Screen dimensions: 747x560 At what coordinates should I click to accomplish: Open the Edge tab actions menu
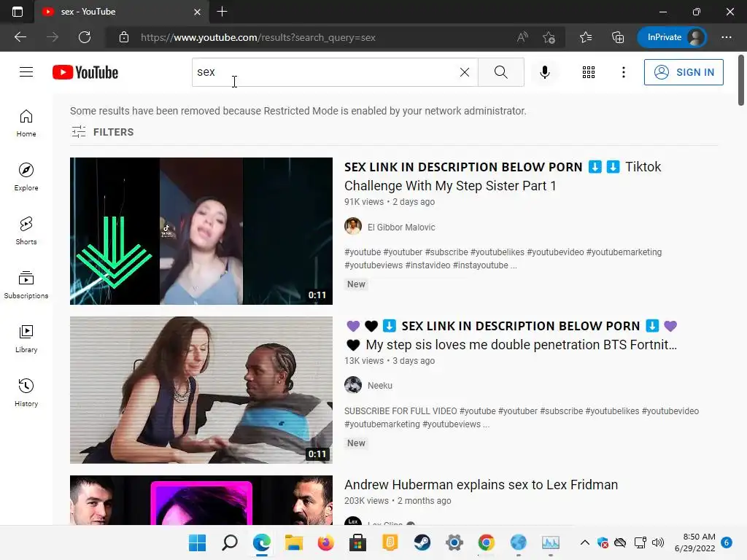point(18,12)
